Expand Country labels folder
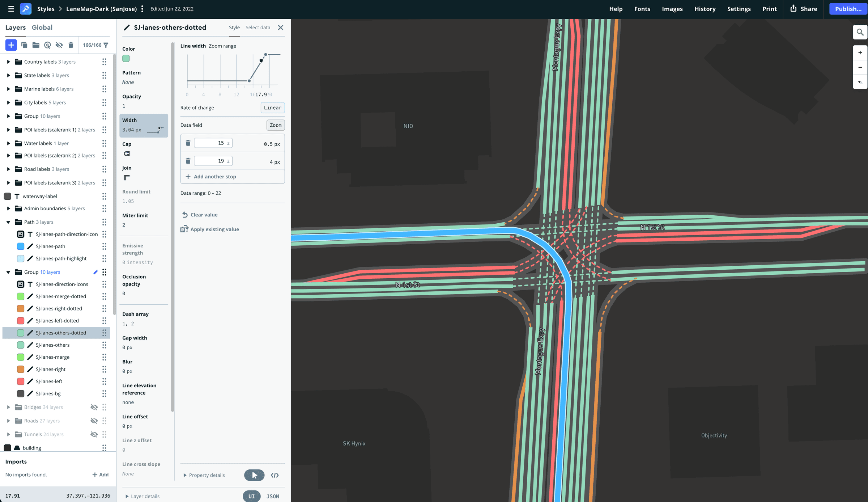Viewport: 868px width, 502px height. coord(9,62)
